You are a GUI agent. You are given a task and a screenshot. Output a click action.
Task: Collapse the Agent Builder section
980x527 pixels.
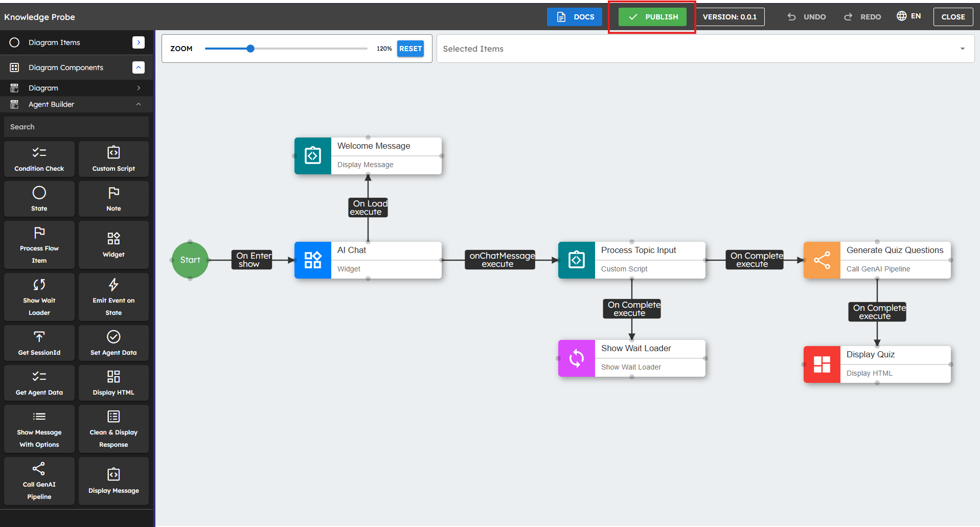tap(139, 104)
